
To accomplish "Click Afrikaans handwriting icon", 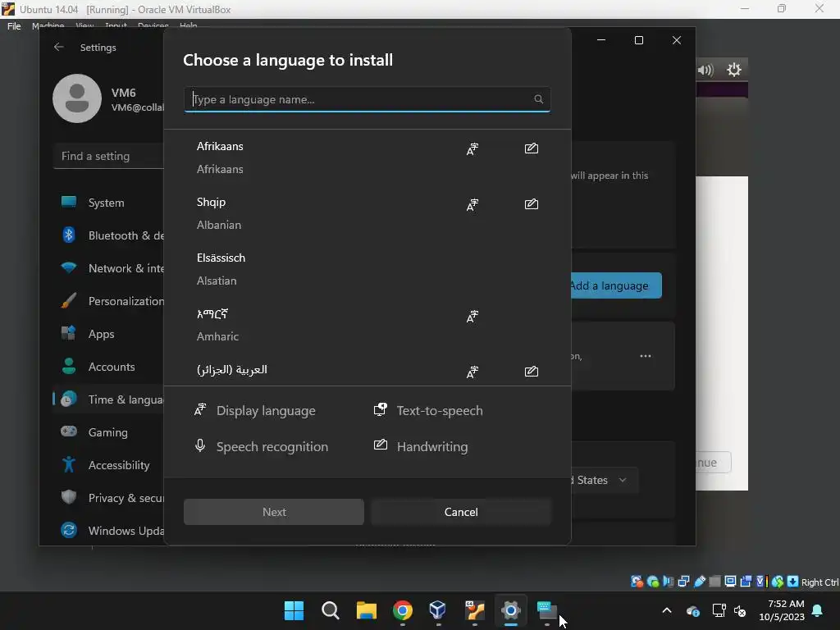I will point(531,148).
